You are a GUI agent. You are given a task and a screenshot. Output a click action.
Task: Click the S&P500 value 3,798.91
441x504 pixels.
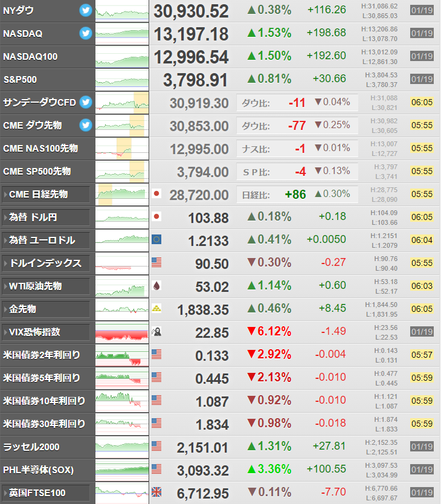pos(196,80)
